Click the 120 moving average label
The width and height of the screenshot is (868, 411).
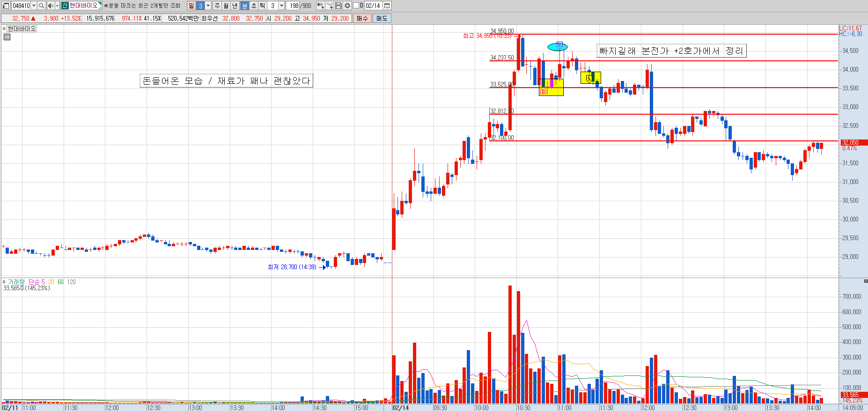tap(71, 282)
